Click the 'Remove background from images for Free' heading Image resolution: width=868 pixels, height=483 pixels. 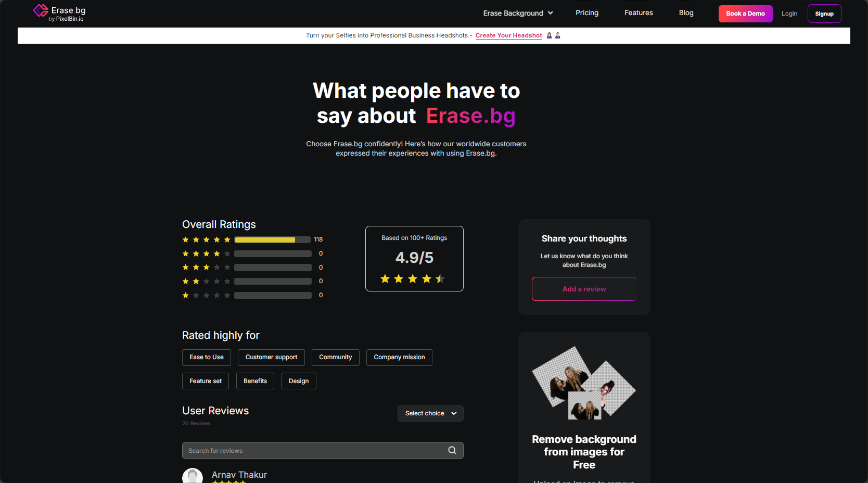[x=584, y=452]
